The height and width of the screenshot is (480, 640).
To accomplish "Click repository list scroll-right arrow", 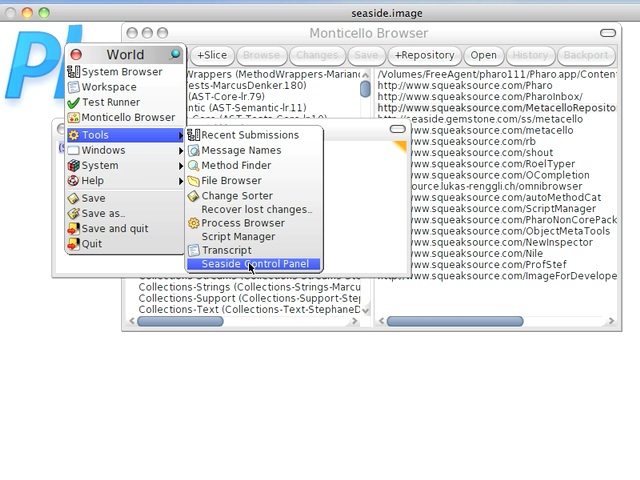I will pyautogui.click(x=611, y=321).
